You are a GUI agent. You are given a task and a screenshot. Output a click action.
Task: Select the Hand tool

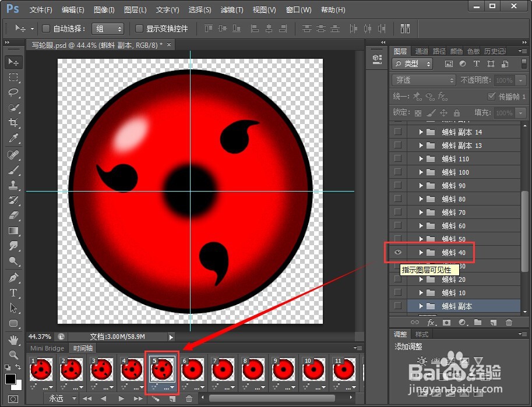13,339
